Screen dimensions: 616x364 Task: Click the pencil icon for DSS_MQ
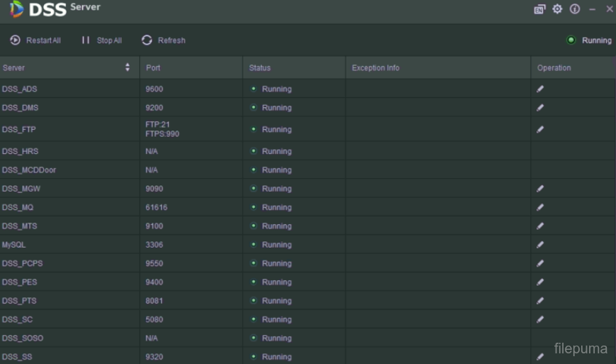pos(540,208)
